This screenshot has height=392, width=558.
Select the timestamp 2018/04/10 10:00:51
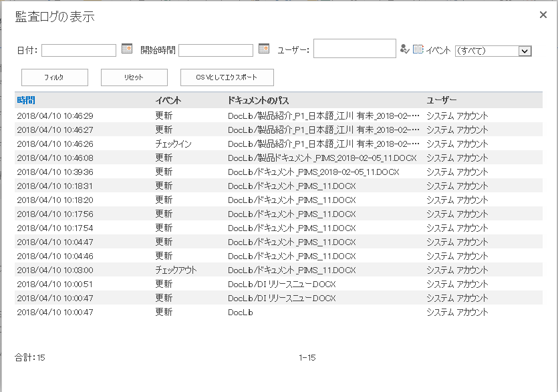click(55, 284)
